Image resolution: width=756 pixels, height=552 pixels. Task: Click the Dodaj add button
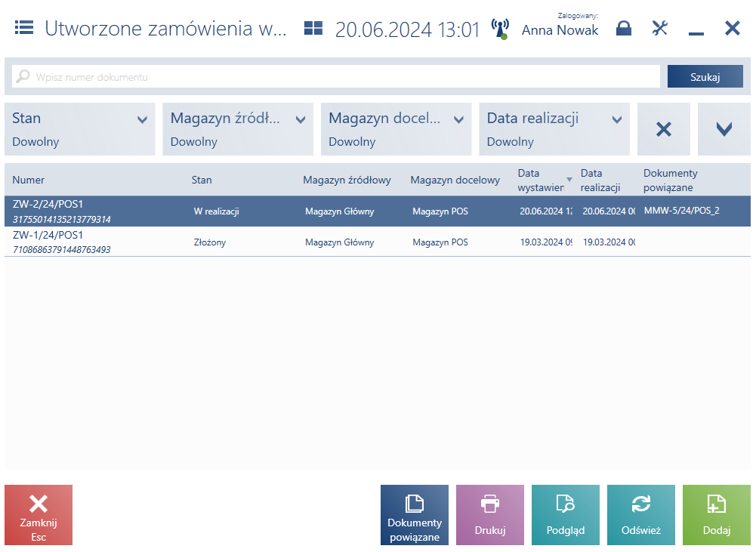pos(717,515)
